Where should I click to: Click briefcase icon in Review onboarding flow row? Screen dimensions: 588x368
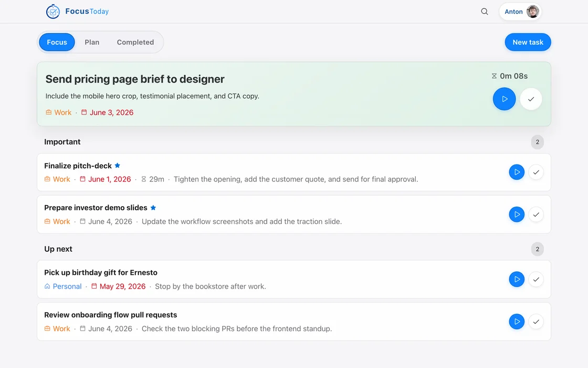click(x=47, y=329)
